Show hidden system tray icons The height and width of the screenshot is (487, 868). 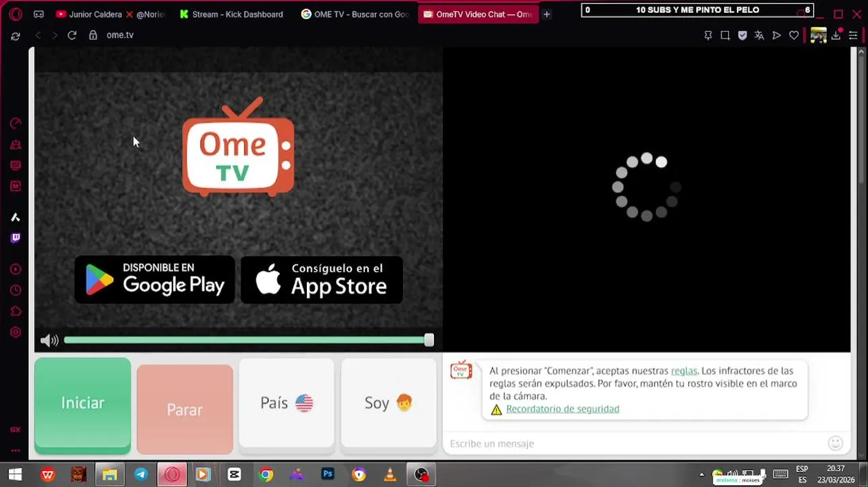[x=701, y=475]
